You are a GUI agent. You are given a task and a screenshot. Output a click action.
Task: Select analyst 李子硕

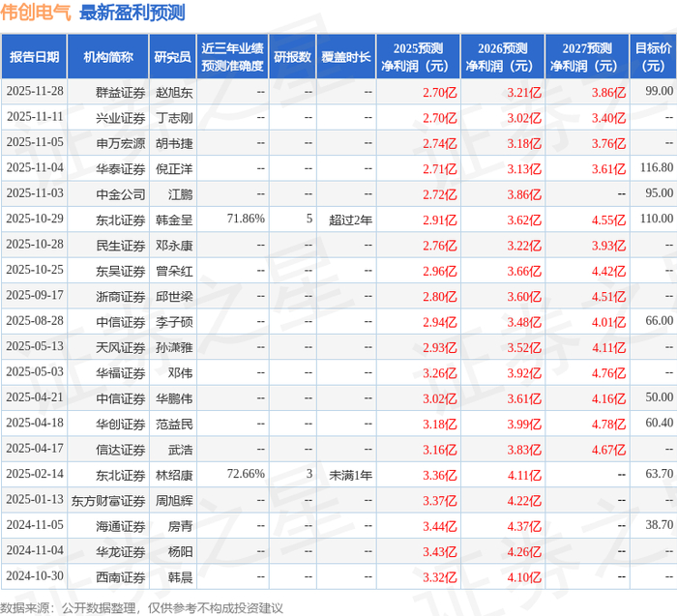coord(174,322)
